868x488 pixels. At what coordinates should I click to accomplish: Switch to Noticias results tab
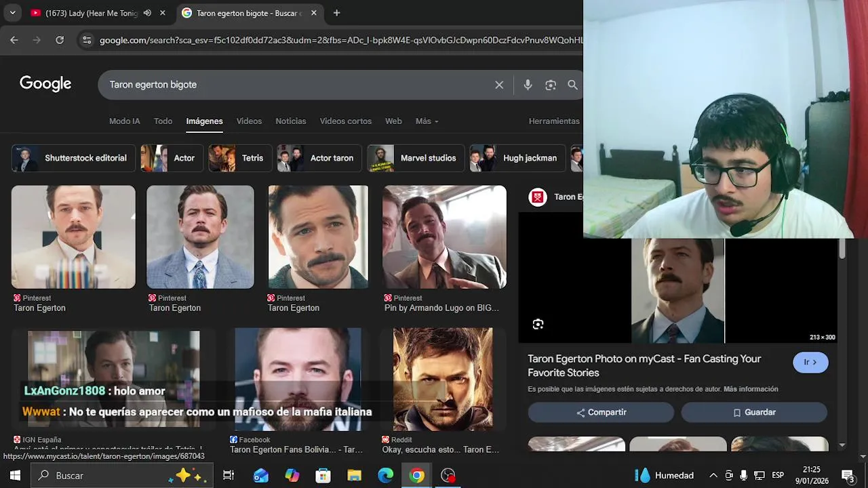tap(290, 121)
